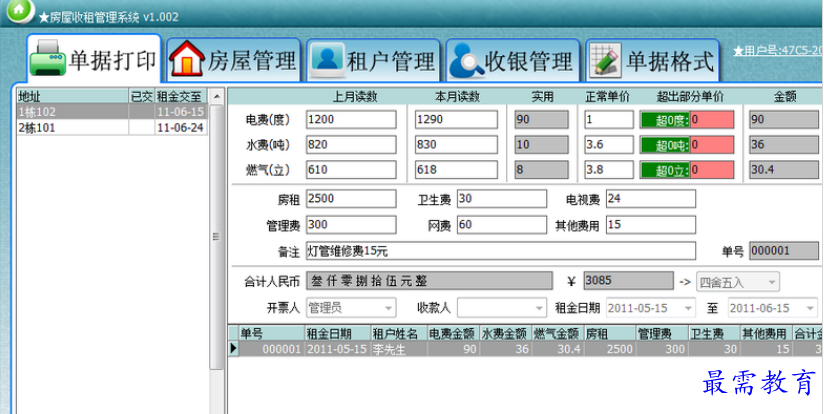The height and width of the screenshot is (414, 824).
Task: Click the 租金交至 column header
Action: click(x=181, y=96)
